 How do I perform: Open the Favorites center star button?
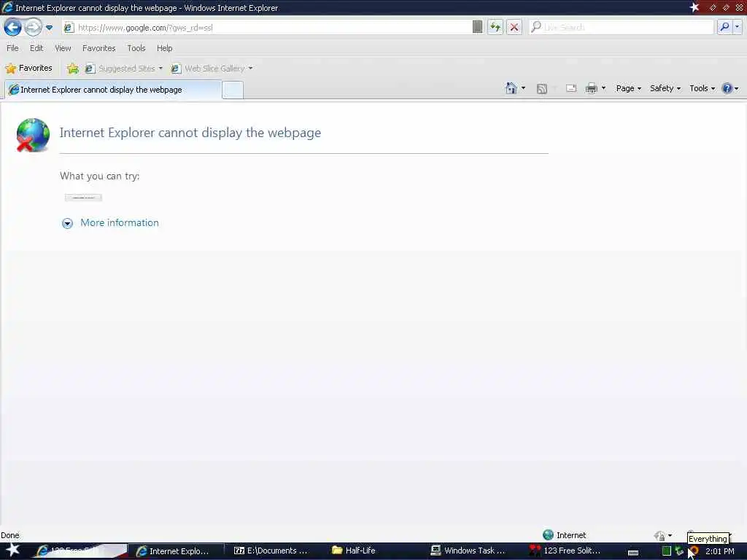(28, 68)
